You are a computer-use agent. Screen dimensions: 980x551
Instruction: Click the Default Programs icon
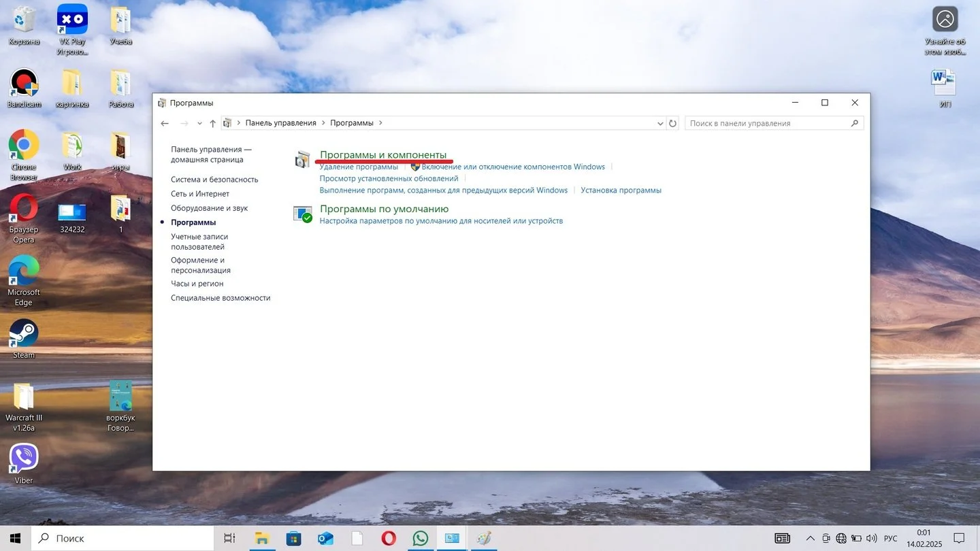click(x=302, y=214)
